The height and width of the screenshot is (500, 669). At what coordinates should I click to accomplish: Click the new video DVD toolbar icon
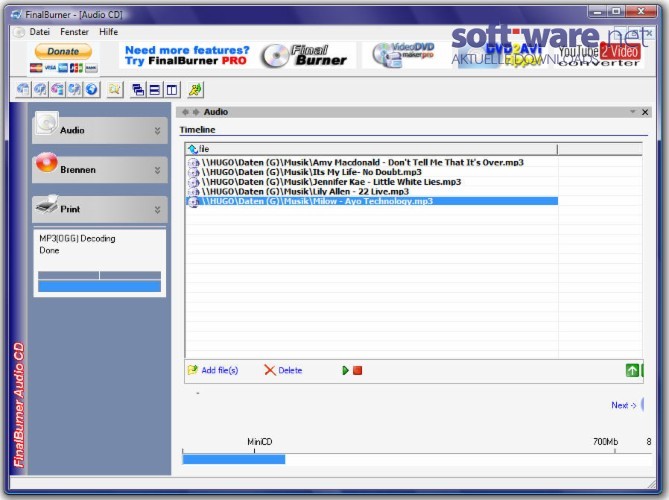click(57, 90)
